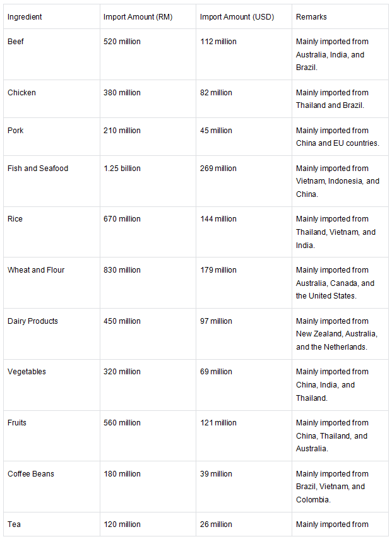Select the Brazil, Vietnam, Colombia remarks cell
392x539 pixels.
coord(340,487)
